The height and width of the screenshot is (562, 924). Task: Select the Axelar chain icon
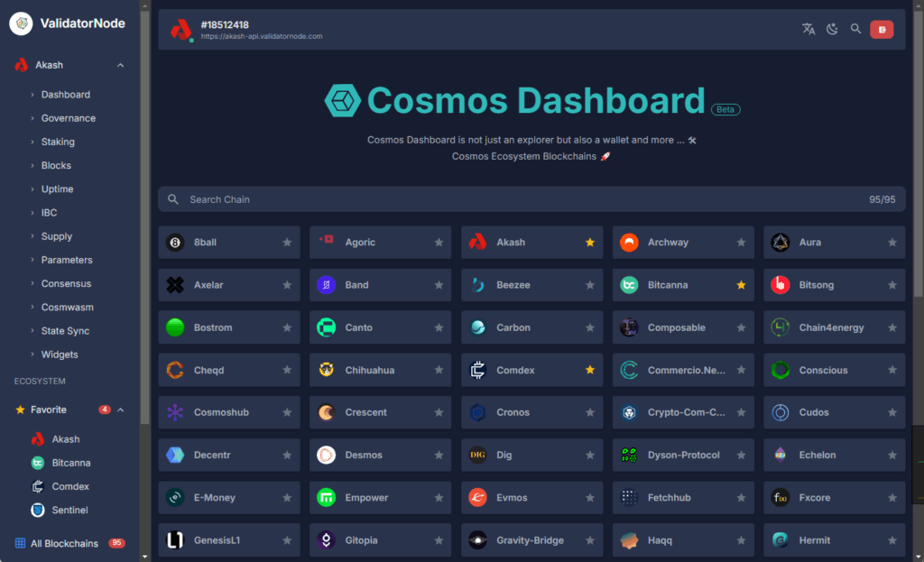[x=175, y=285]
